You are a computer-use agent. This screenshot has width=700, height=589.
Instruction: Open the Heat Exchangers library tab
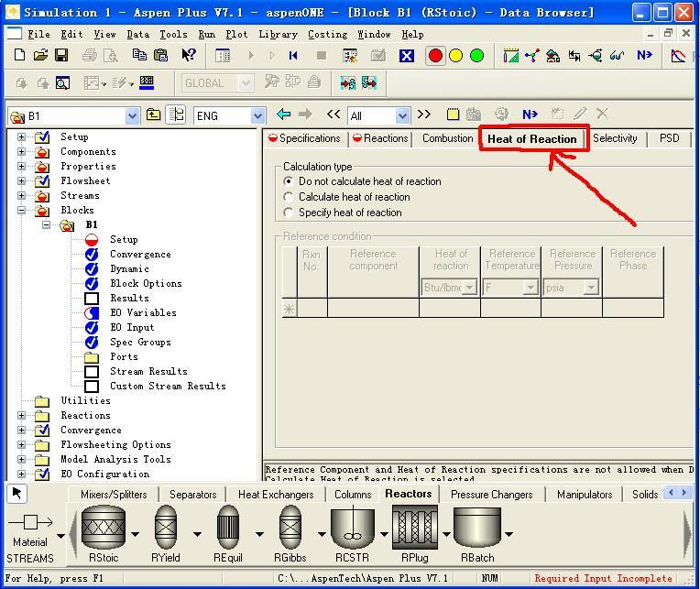point(276,495)
